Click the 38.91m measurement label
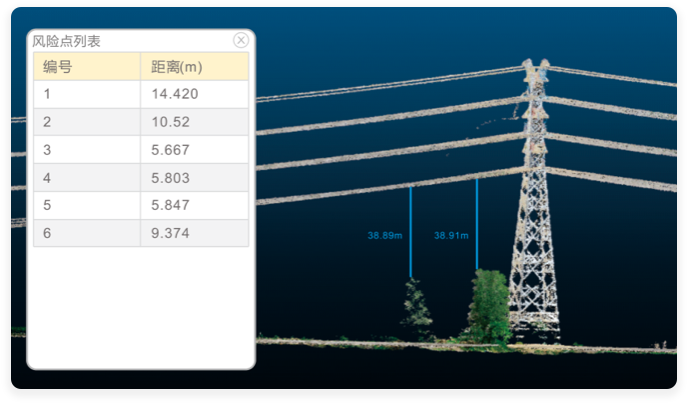 (451, 236)
